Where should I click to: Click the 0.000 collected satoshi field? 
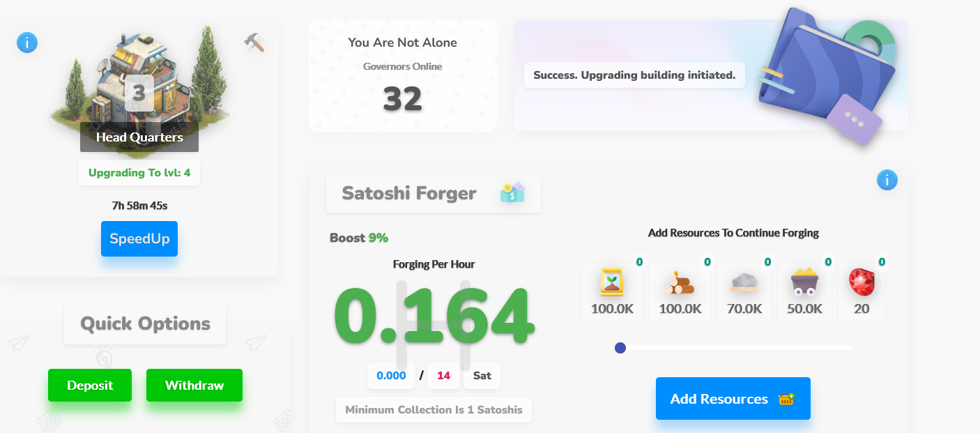coord(391,376)
